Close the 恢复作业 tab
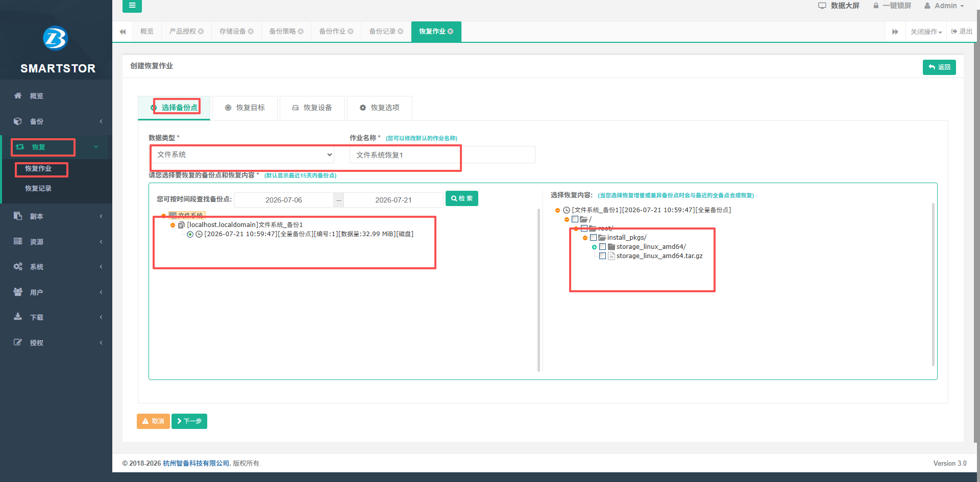This screenshot has width=980, height=482. pos(451,32)
